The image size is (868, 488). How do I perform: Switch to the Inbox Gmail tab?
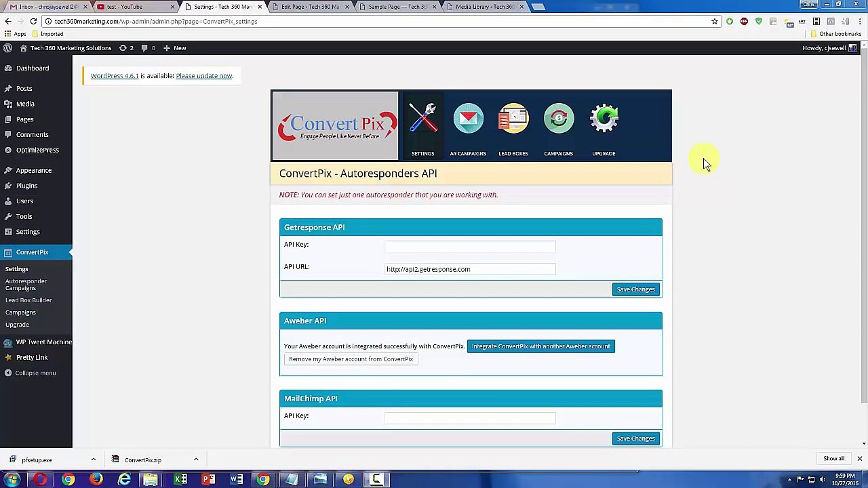pos(46,7)
